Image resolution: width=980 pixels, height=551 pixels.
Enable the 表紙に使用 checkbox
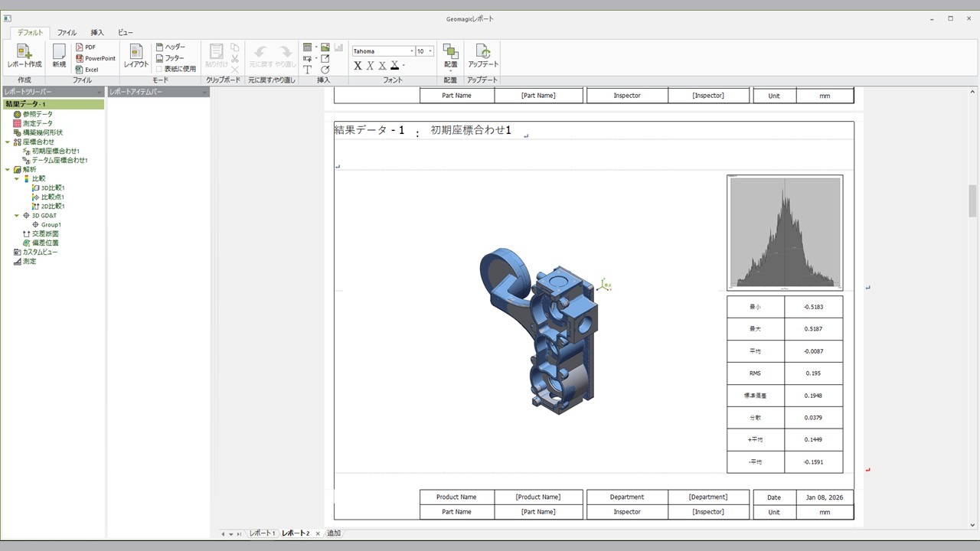pos(159,69)
